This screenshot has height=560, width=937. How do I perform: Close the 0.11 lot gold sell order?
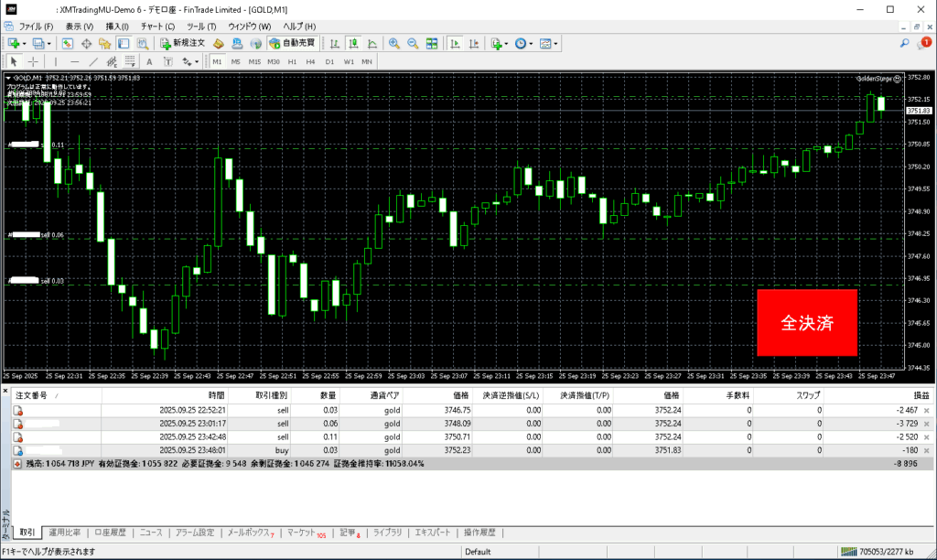click(x=926, y=437)
